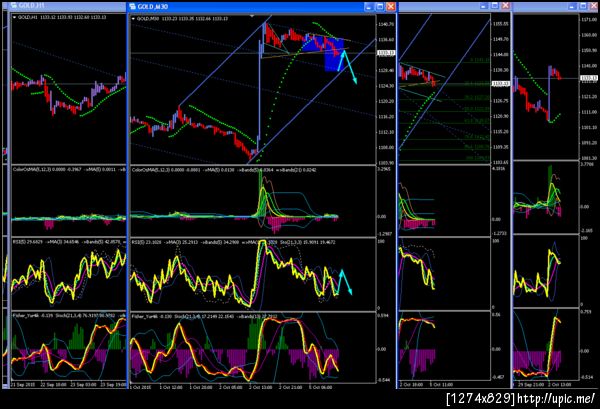The width and height of the screenshot is (600, 409).
Task: Click the current price tag in the 1155.55 chart
Action: point(501,83)
